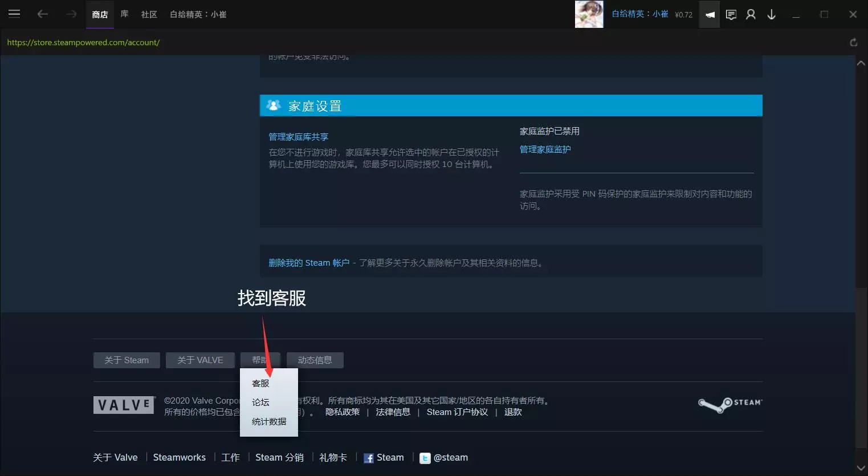Open the 退款 link
Viewport: 868px width, 476px height.
pyautogui.click(x=513, y=412)
